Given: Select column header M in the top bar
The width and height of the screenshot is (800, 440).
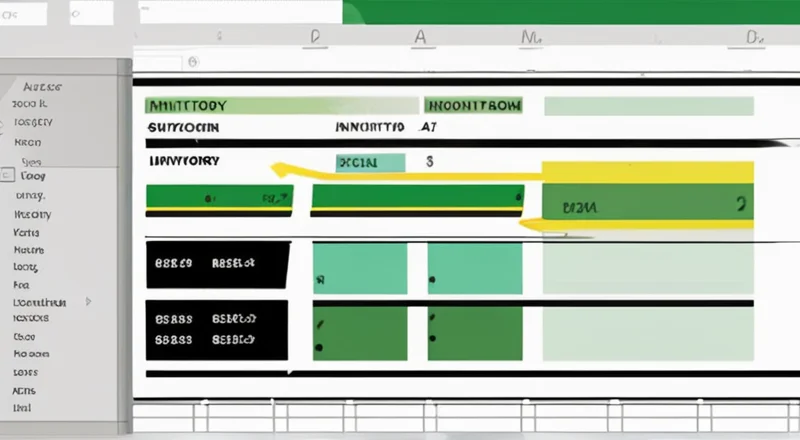Looking at the screenshot, I should point(529,37).
